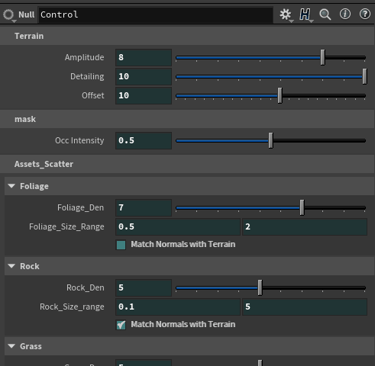Open the gear settings menu icon
The width and height of the screenshot is (375, 366).
(x=285, y=14)
